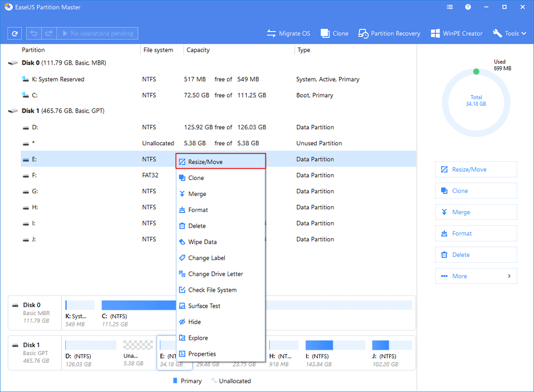Click the Merge button in right panel
534x392 pixels.
point(476,212)
